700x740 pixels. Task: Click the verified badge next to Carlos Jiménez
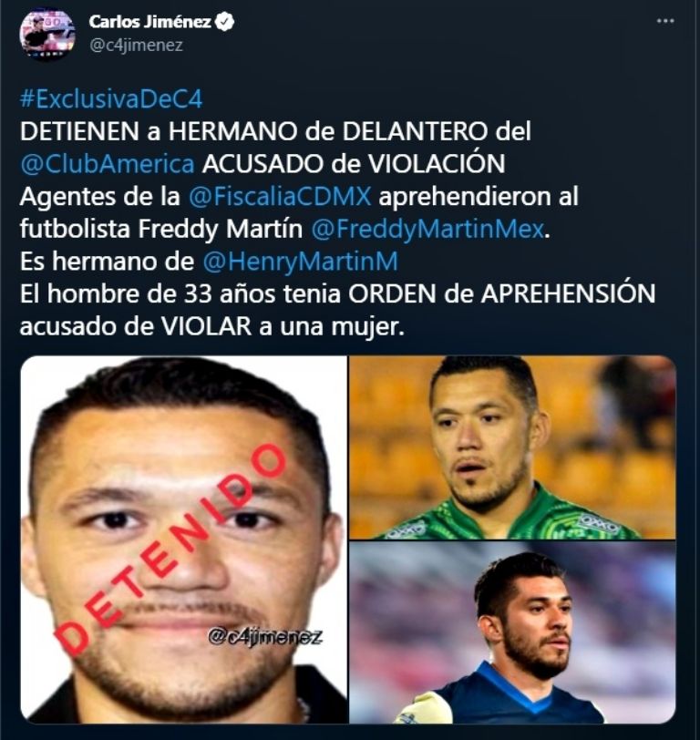pyautogui.click(x=225, y=22)
